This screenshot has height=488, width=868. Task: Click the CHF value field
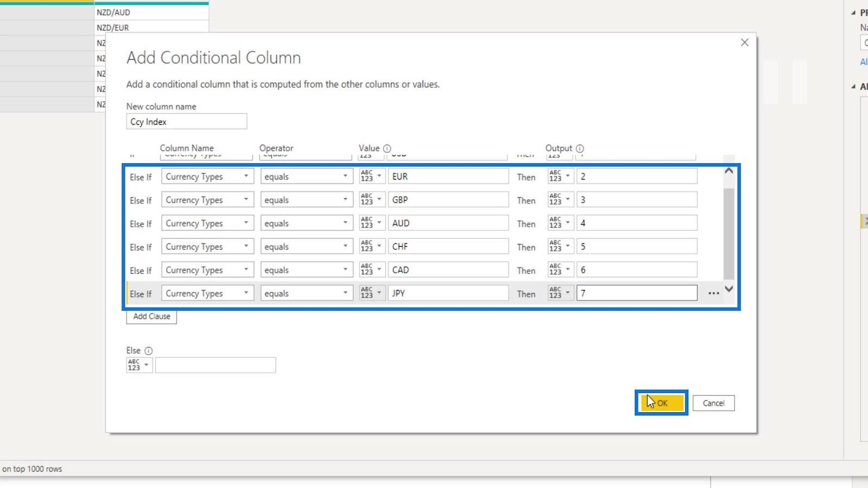point(448,246)
